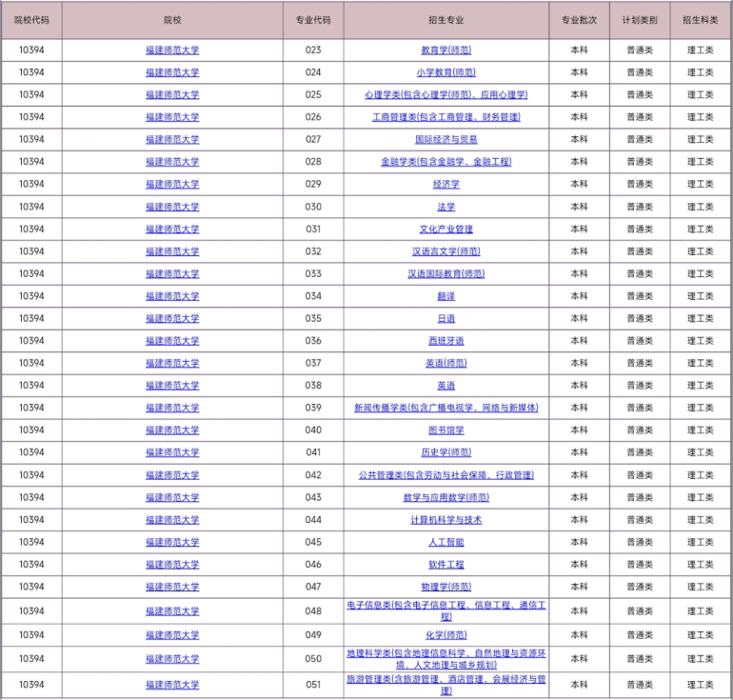Open the 西班牙语 major link
The width and height of the screenshot is (733, 700).
coord(446,341)
